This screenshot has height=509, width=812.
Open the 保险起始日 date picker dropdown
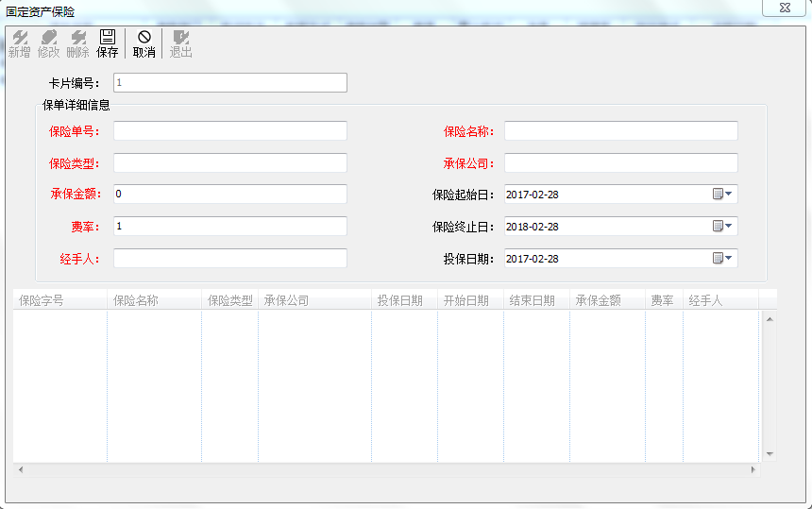click(723, 195)
